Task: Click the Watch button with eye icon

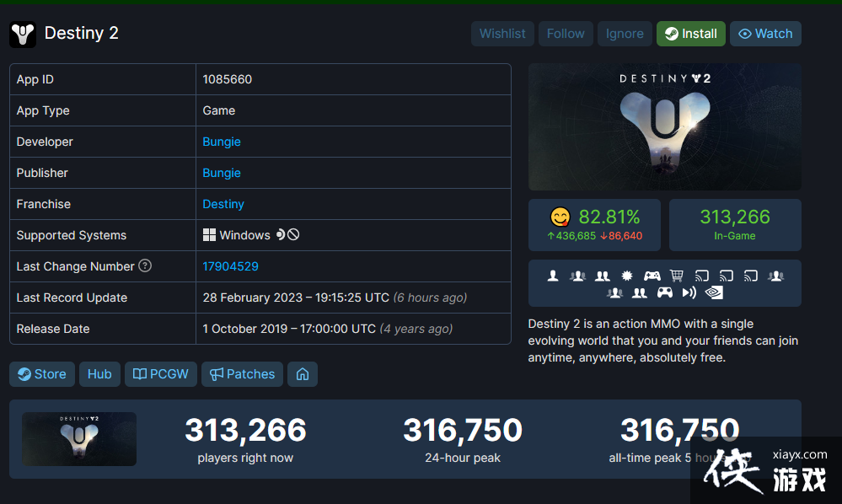Action: [765, 34]
